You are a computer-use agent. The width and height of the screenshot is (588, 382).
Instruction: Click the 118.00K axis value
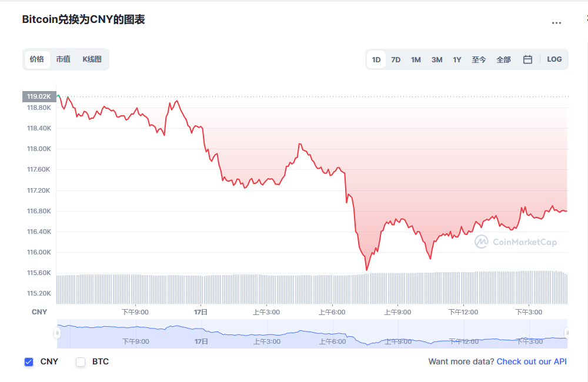click(39, 149)
